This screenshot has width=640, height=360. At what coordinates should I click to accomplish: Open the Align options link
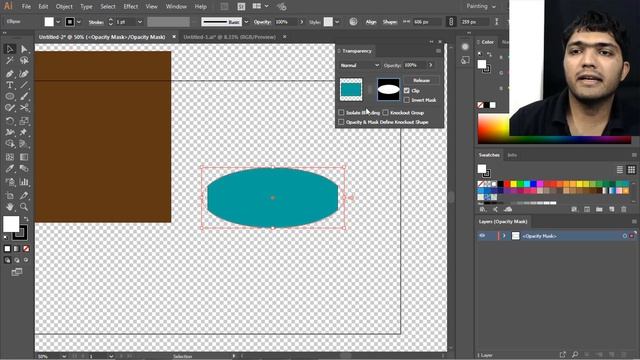pyautogui.click(x=371, y=22)
